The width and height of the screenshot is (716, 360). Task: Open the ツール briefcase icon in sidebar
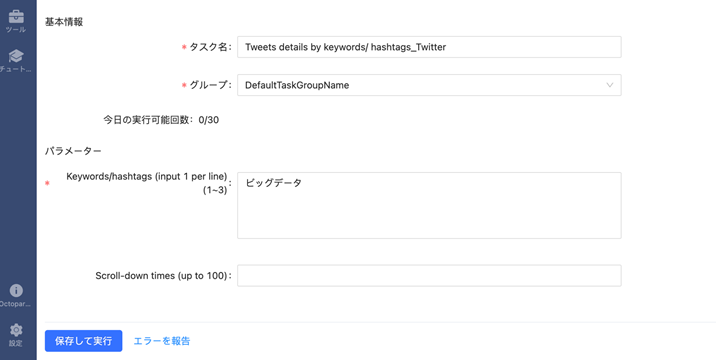click(x=16, y=16)
